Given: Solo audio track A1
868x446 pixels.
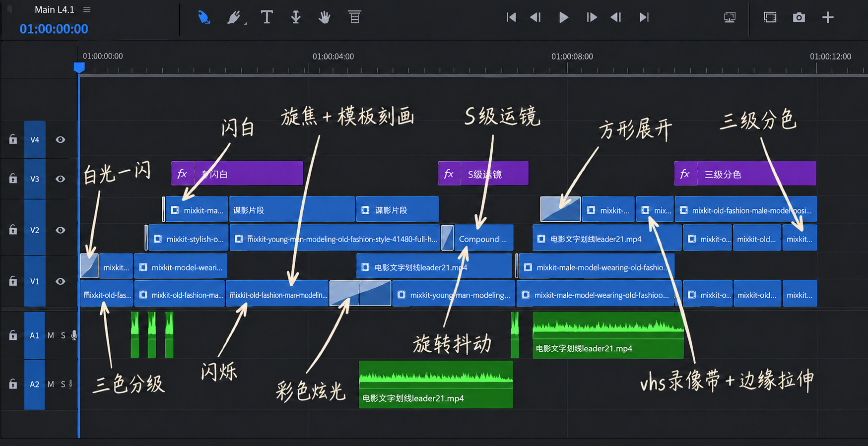Looking at the screenshot, I should click(x=63, y=335).
